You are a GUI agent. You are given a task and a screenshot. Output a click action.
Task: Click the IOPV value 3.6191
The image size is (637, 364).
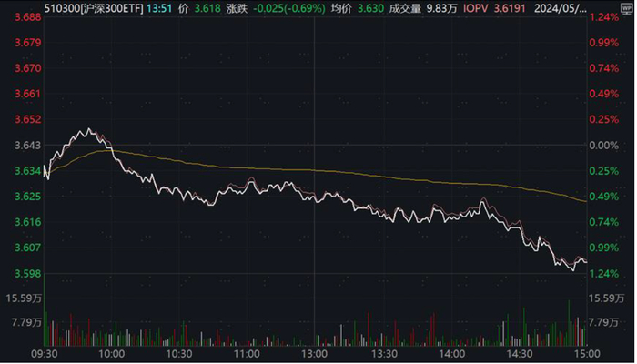click(510, 8)
